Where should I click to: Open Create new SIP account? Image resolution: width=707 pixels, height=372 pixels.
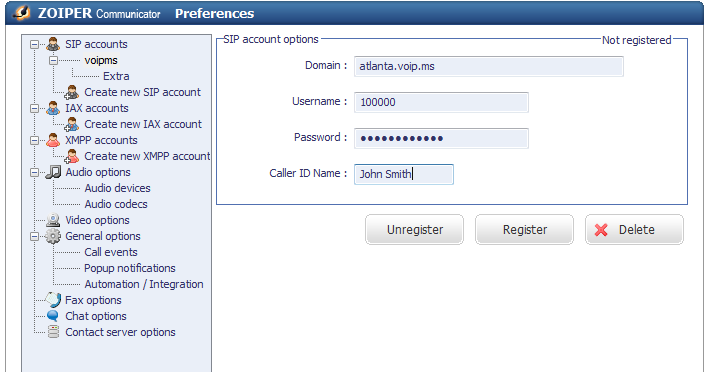142,92
